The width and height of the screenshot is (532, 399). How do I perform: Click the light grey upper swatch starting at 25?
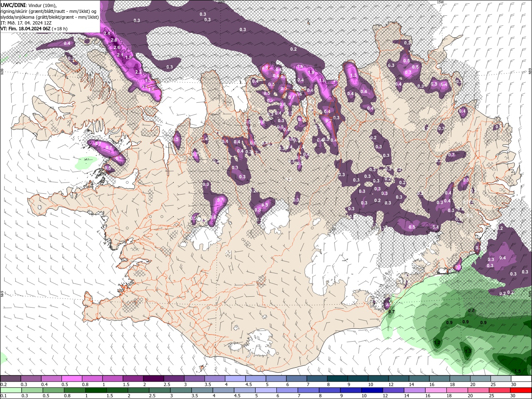tap(501, 379)
